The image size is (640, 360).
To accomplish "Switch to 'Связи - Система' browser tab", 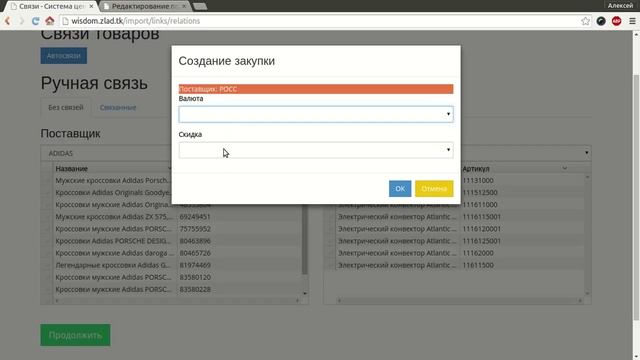I will tap(52, 7).
